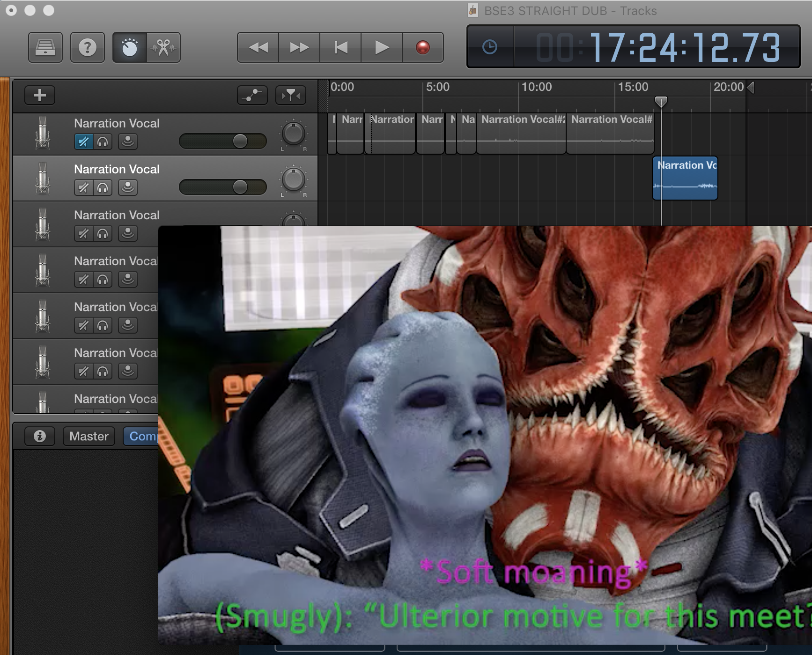The height and width of the screenshot is (655, 812).
Task: Click the window title BSE3 STRAIGHT DUB - Tracks
Action: click(x=570, y=11)
